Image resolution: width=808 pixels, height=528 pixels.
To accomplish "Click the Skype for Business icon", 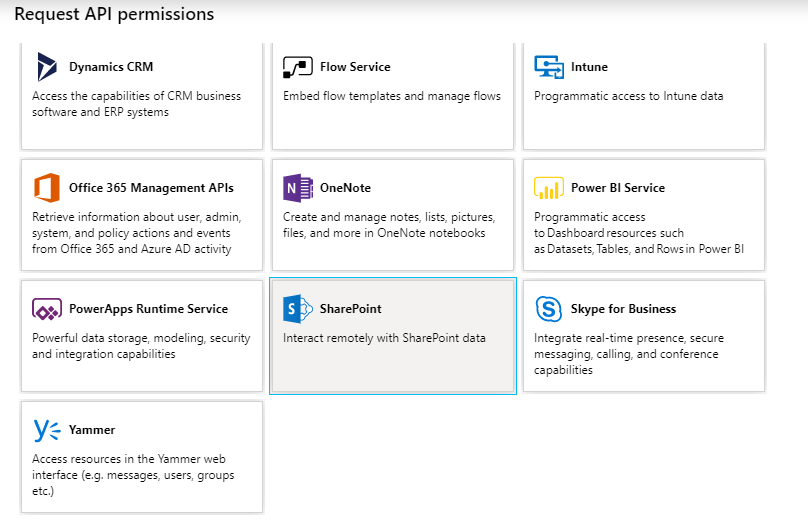I will [549, 309].
